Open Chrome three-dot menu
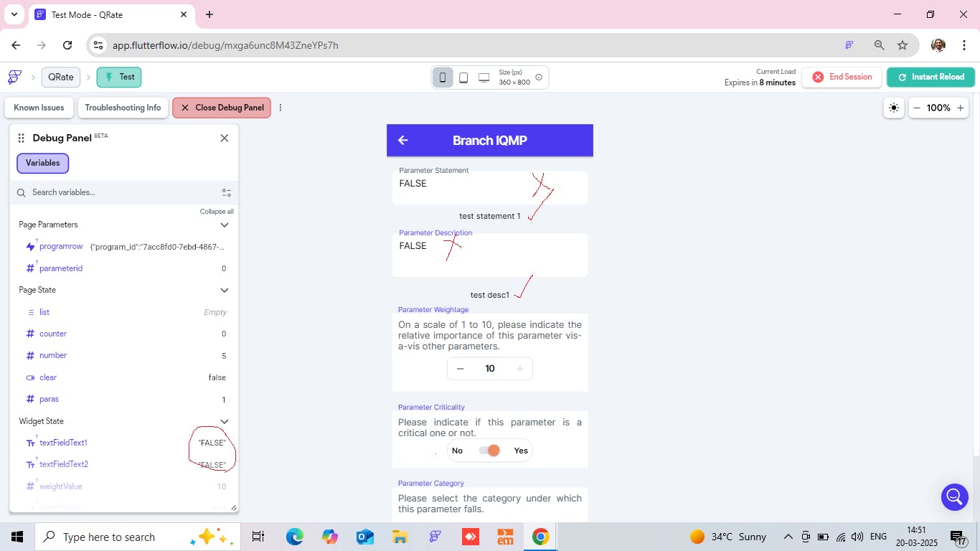The image size is (980, 551). click(965, 45)
